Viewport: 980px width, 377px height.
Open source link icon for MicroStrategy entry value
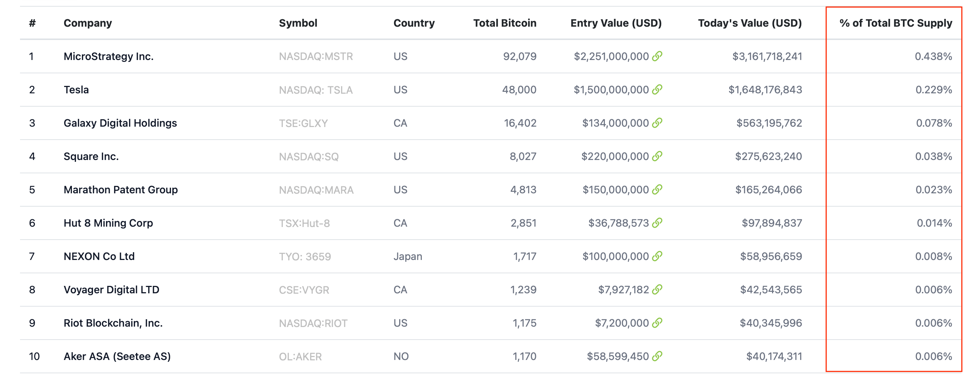(x=657, y=56)
